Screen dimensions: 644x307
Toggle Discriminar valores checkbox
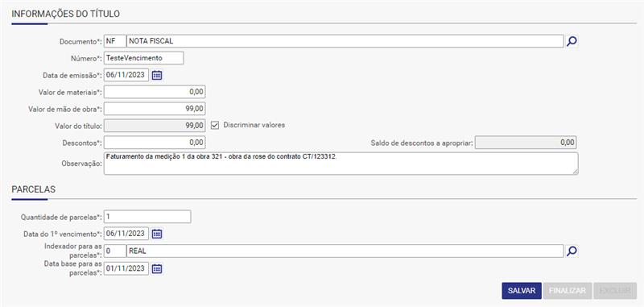(215, 126)
